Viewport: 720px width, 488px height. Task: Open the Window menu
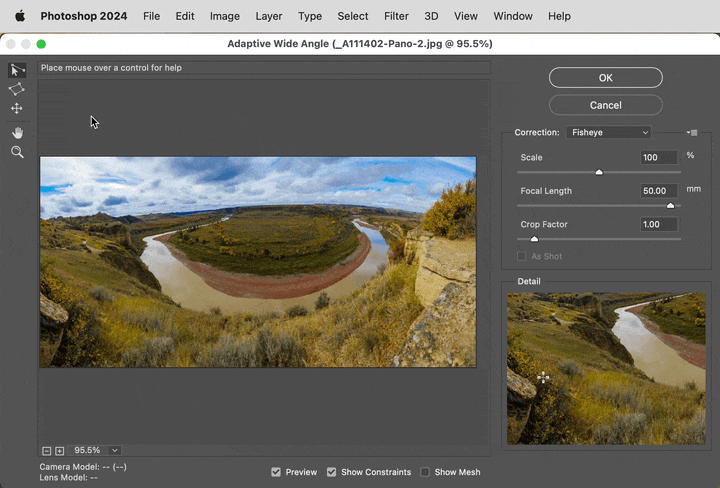coord(513,17)
